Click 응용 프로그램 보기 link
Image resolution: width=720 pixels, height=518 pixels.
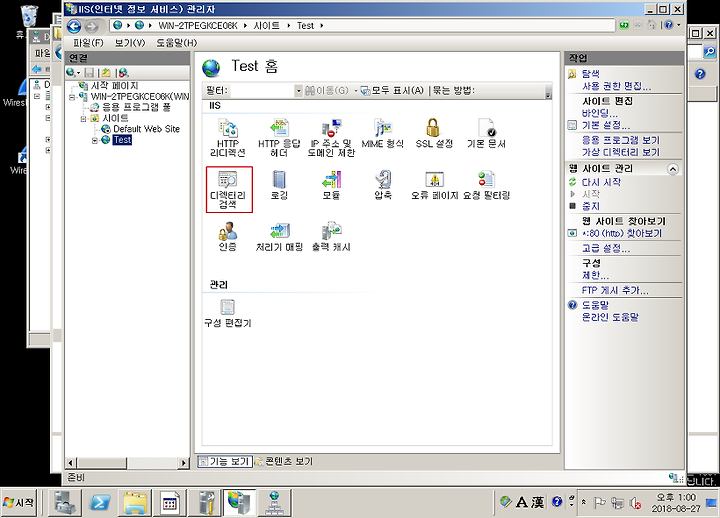click(x=621, y=140)
